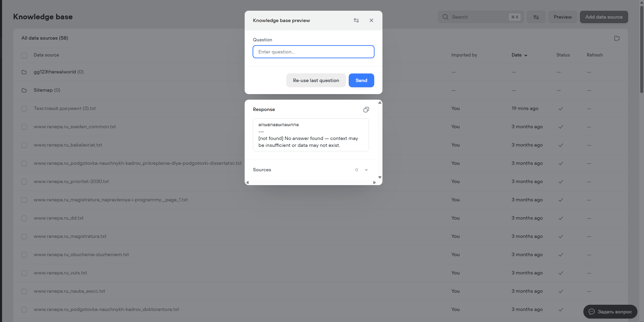The width and height of the screenshot is (644, 322).
Task: Open the Задать вопрос chat button
Action: tap(610, 312)
